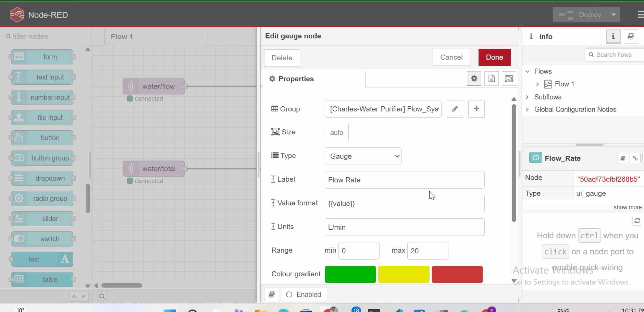This screenshot has height=312, width=644.
Task: Open the Type dropdown showing Gauge
Action: pos(363,156)
